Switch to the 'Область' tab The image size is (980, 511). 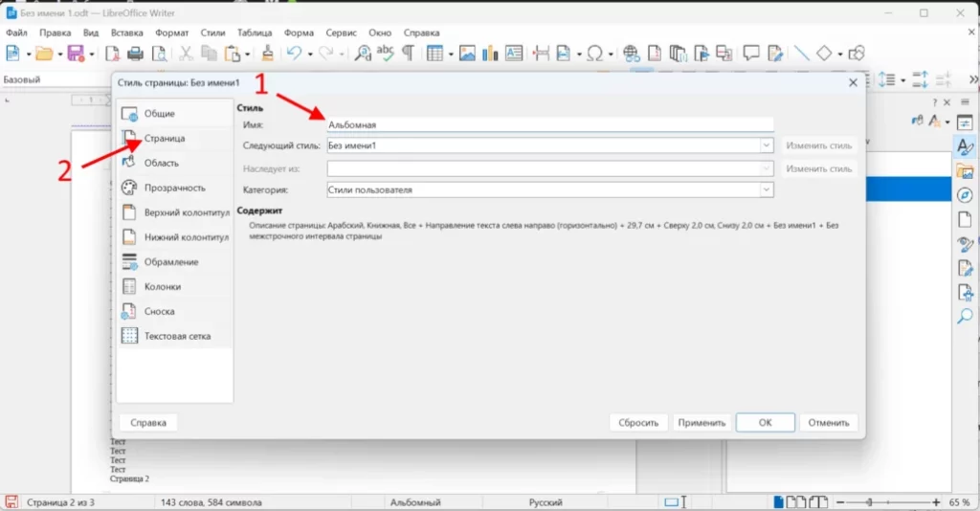point(174,163)
